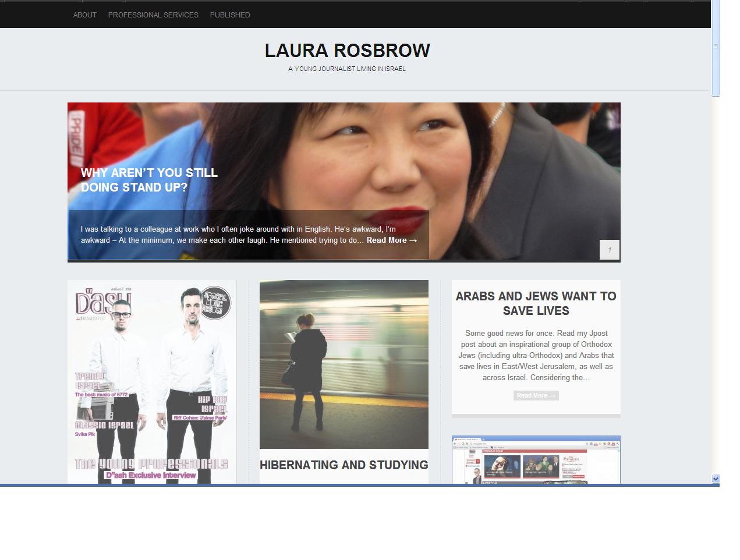Open the 'Why Aren't You Still Doing Stand Up?' headline
The width and height of the screenshot is (740, 560).
pos(149,180)
